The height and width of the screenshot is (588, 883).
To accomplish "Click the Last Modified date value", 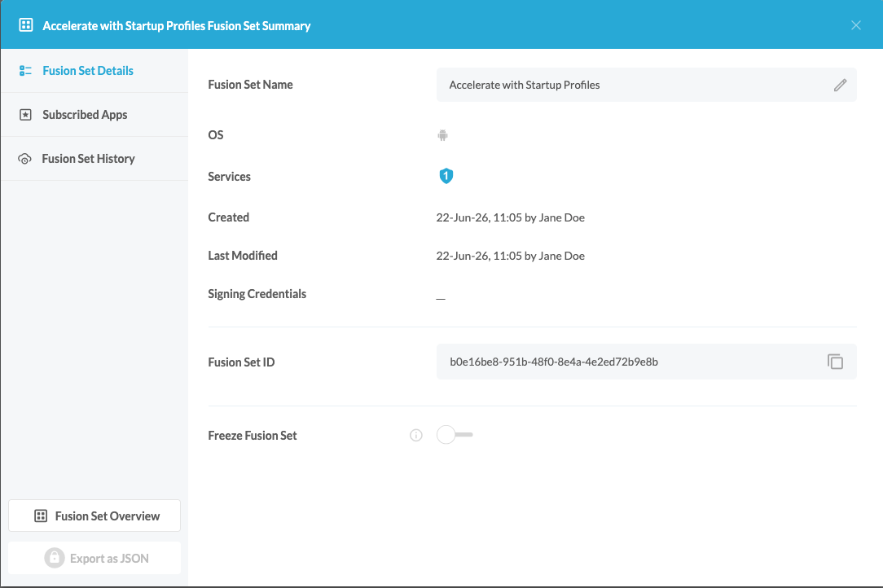I will (x=510, y=256).
